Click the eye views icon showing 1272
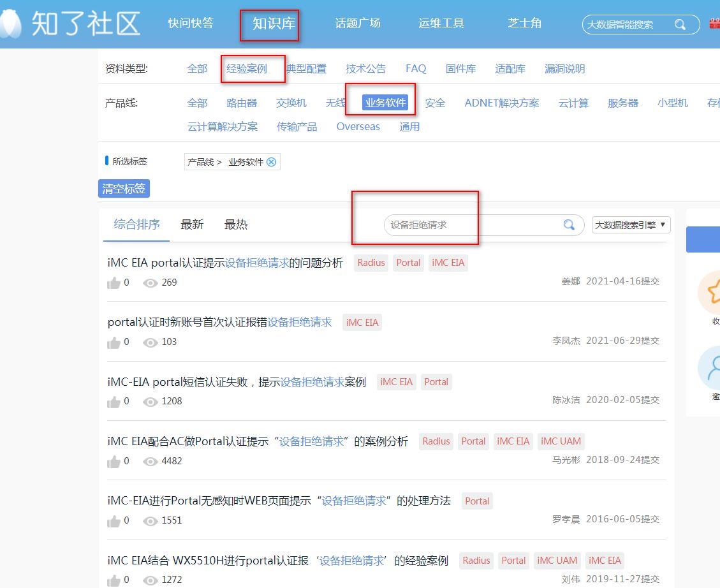 click(x=150, y=580)
